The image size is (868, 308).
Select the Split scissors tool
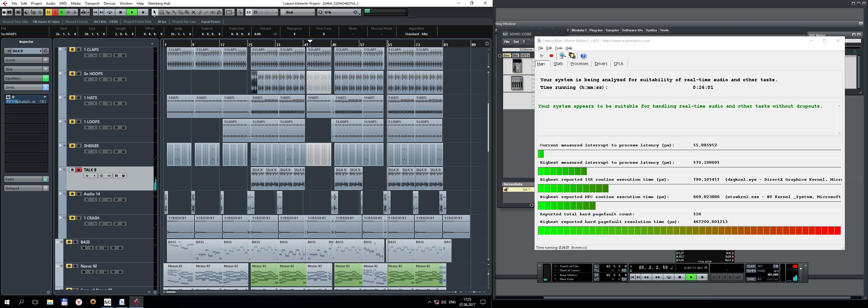(x=168, y=13)
